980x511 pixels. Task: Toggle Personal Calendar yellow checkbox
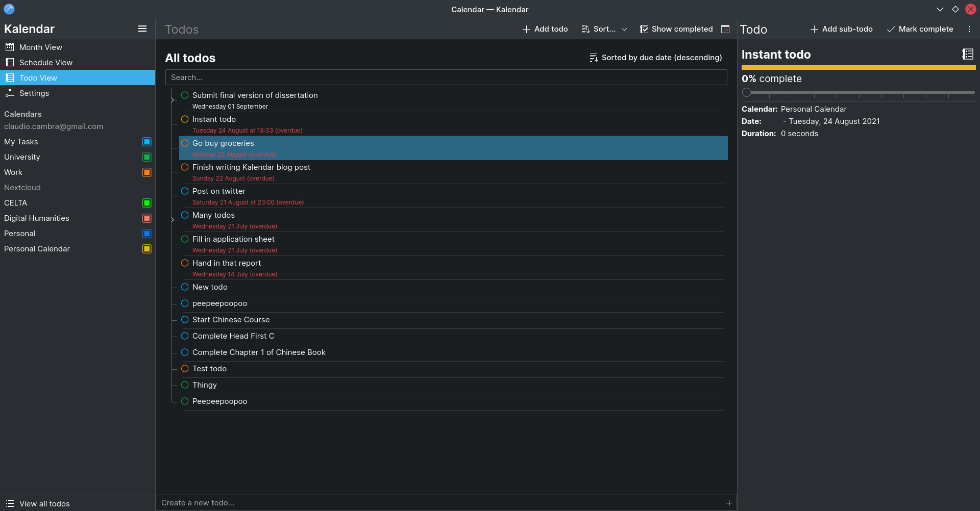coord(147,249)
